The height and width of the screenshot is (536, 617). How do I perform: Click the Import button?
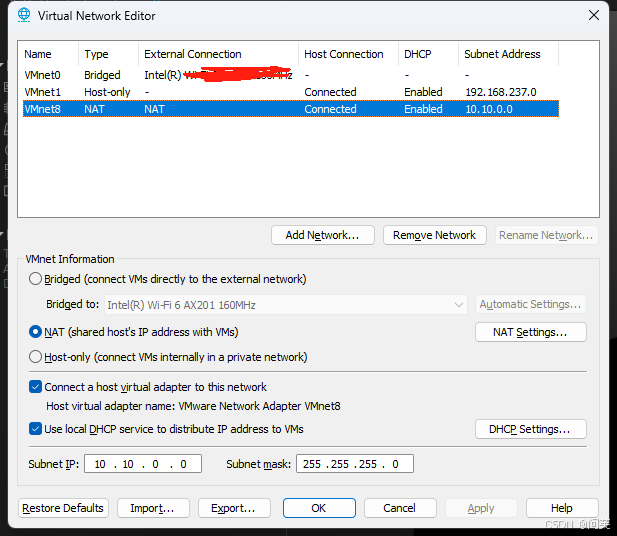153,508
